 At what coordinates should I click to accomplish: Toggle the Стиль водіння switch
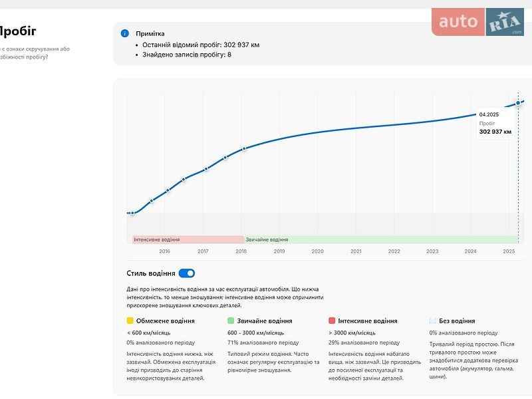pos(187,273)
